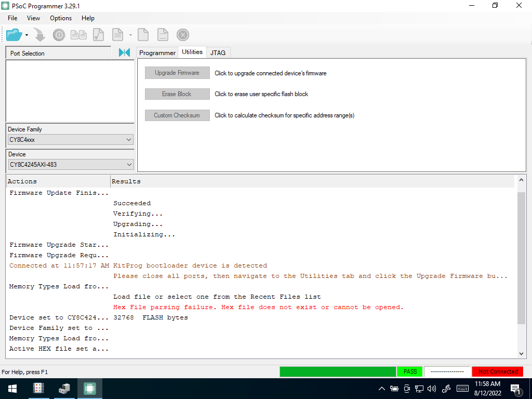Click the blank page Erase All icon
The image size is (532, 399).
pyautogui.click(x=143, y=35)
